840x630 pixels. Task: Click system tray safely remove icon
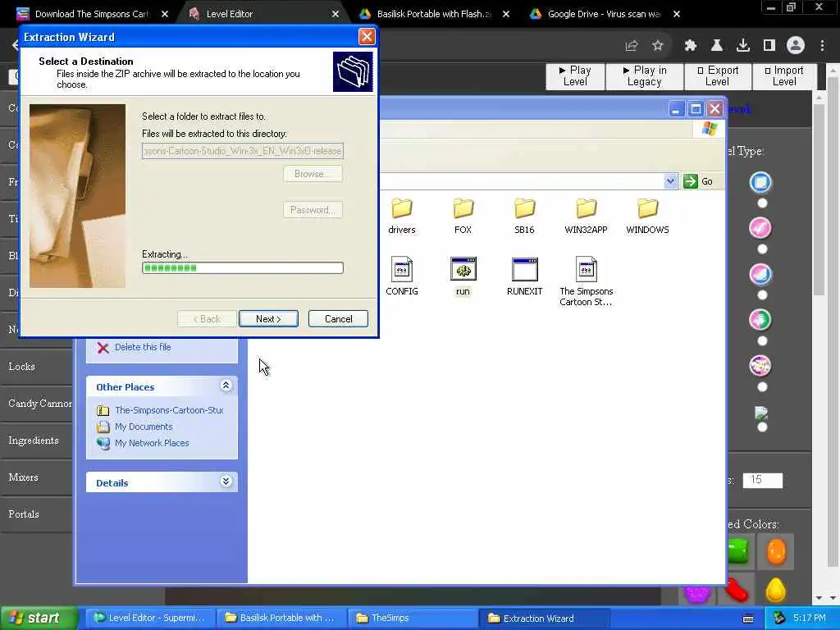tap(779, 618)
